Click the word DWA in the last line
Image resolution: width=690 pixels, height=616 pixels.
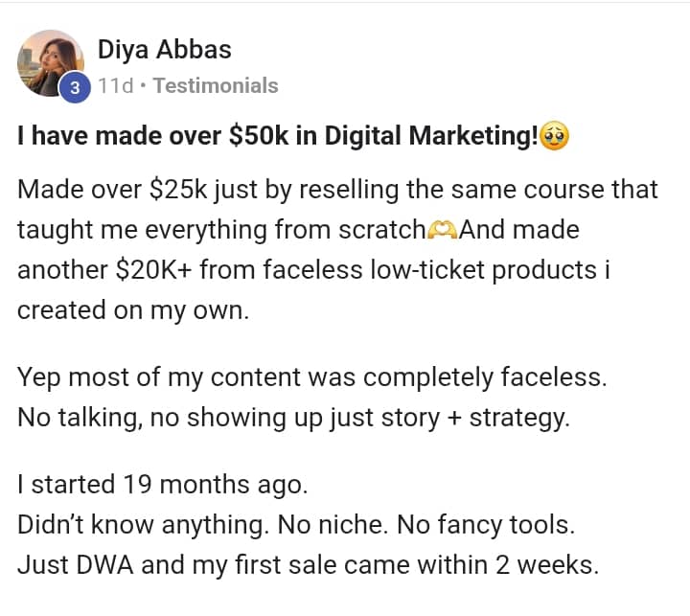click(104, 565)
